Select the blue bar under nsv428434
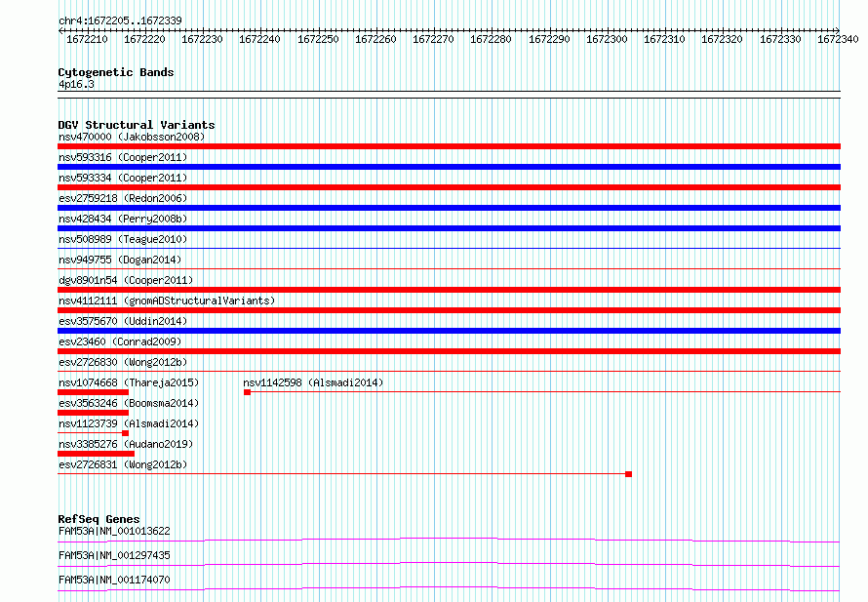Viewport: 868px width, 602px height. (449, 228)
